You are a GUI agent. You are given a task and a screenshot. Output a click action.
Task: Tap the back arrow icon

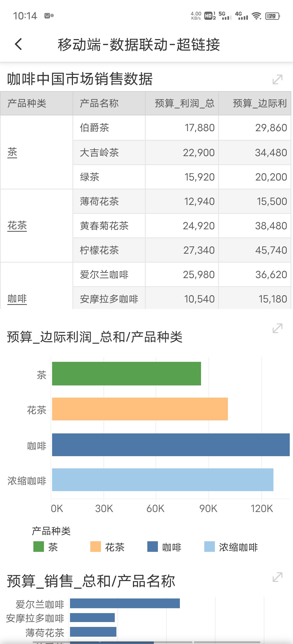pos(18,44)
